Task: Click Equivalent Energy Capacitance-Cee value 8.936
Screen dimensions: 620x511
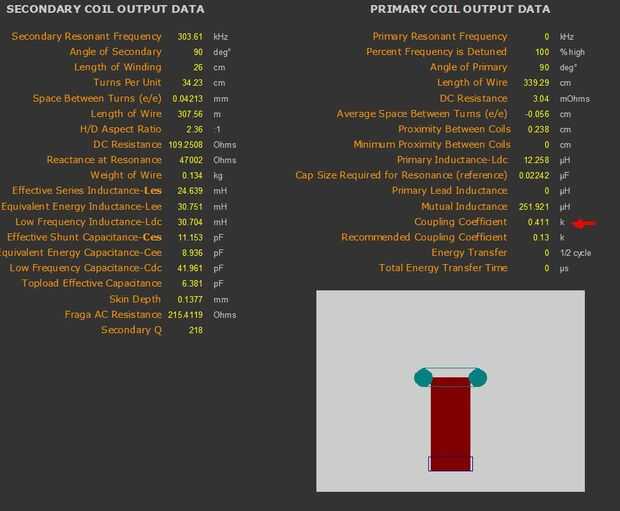Action: click(192, 253)
